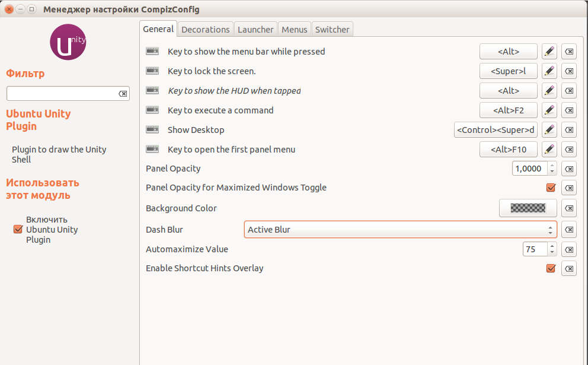Increase Automaximize Value with the up arrow
The image size is (588, 365).
click(552, 246)
